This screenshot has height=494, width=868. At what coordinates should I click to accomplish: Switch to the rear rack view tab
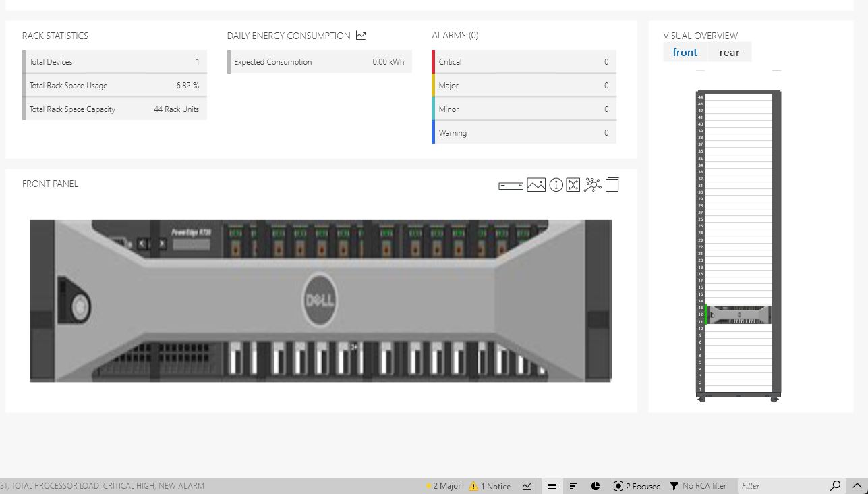click(729, 53)
